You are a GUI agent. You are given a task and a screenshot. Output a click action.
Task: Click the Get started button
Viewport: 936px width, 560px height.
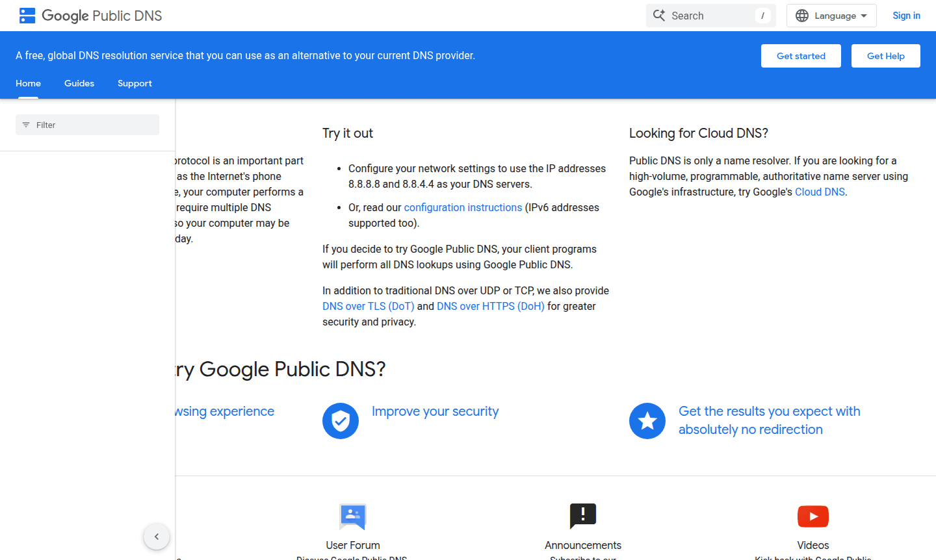[x=801, y=56]
